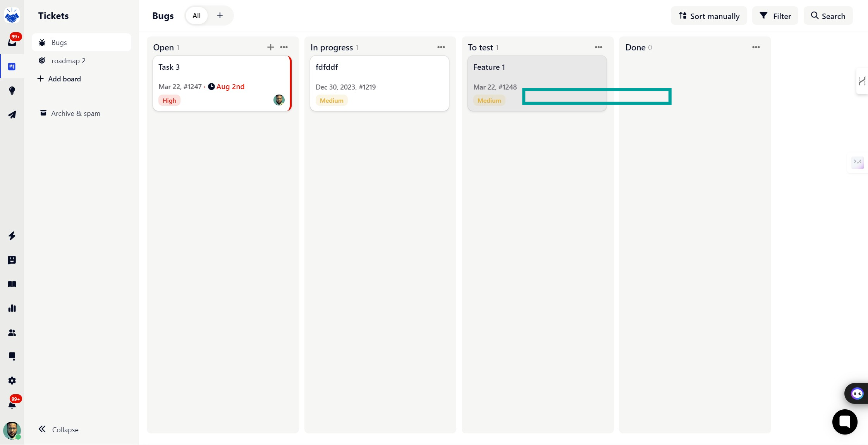This screenshot has width=868, height=445.
Task: Click the Medium label on fdfddf card
Action: pyautogui.click(x=332, y=101)
